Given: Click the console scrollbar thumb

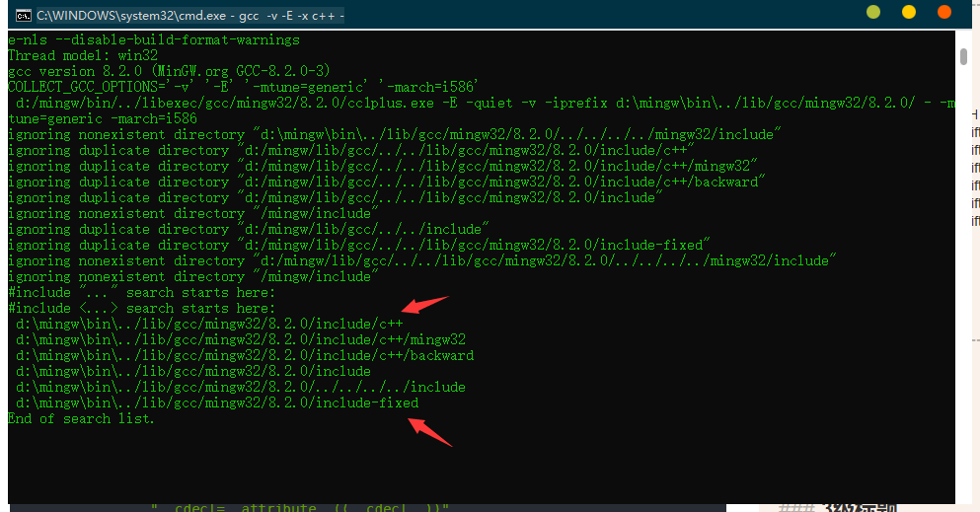Looking at the screenshot, I should click(x=963, y=55).
